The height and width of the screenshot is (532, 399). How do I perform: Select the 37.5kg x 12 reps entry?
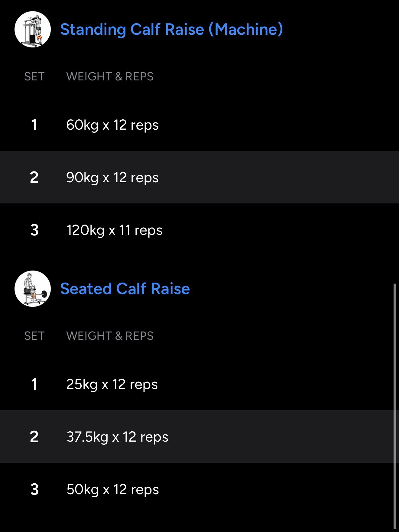117,437
